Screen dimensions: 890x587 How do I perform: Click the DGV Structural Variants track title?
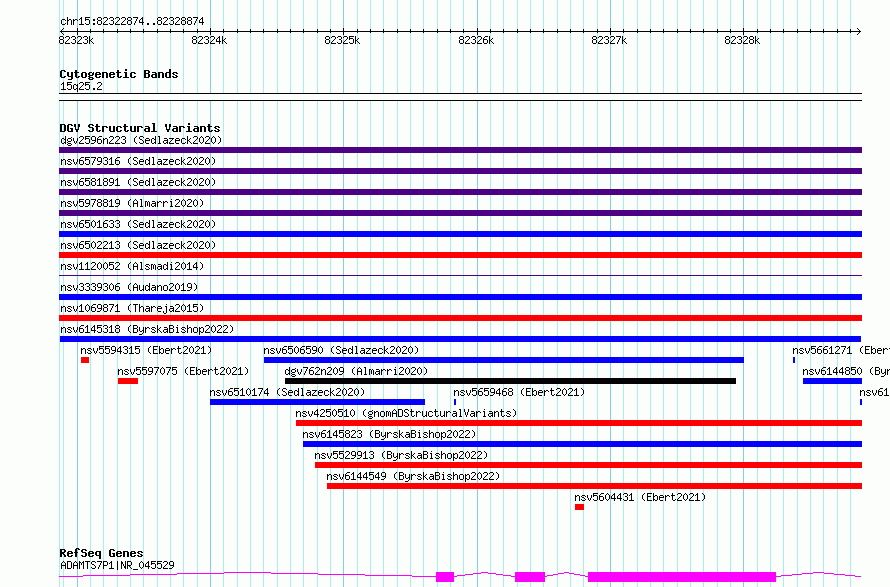tap(140, 128)
